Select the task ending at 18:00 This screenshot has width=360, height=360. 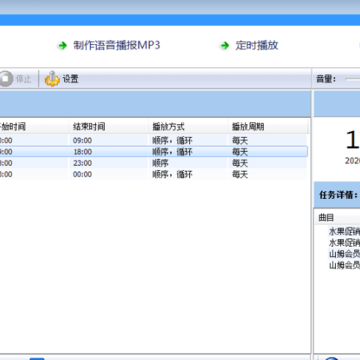pyautogui.click(x=153, y=152)
